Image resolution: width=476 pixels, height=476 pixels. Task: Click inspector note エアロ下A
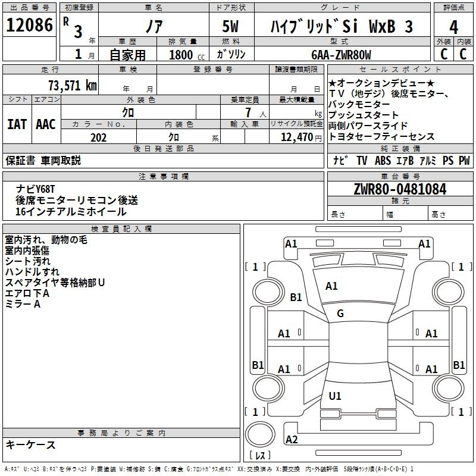click(27, 293)
